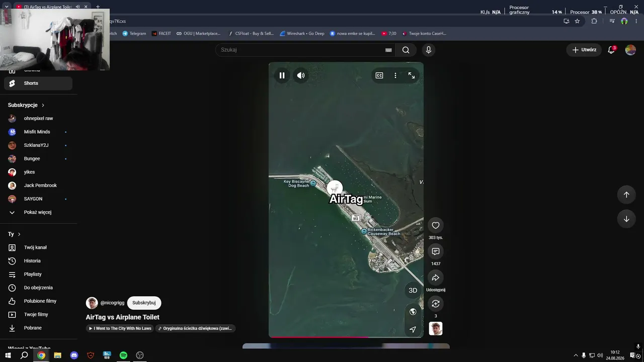Open the Wireshark • Go Deep bookmark
644x362 pixels.
[302, 34]
